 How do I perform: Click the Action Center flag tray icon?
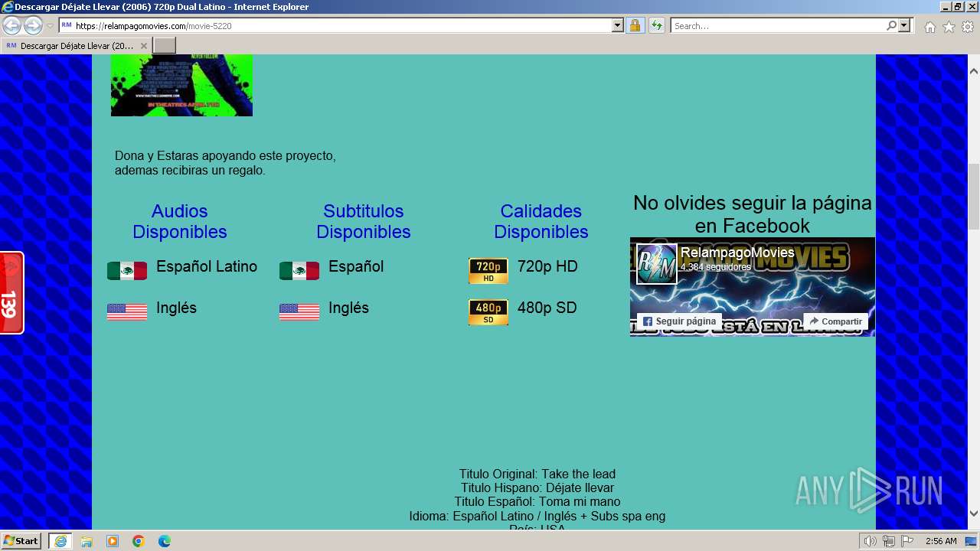coord(906,541)
